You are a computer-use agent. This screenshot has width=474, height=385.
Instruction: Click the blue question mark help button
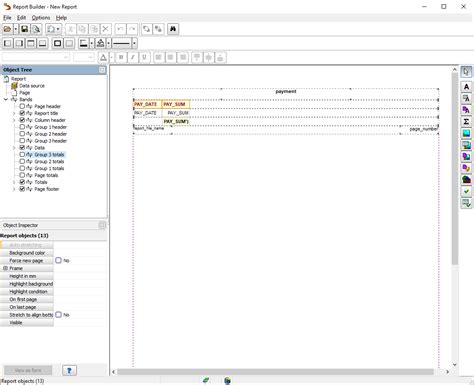[69, 370]
